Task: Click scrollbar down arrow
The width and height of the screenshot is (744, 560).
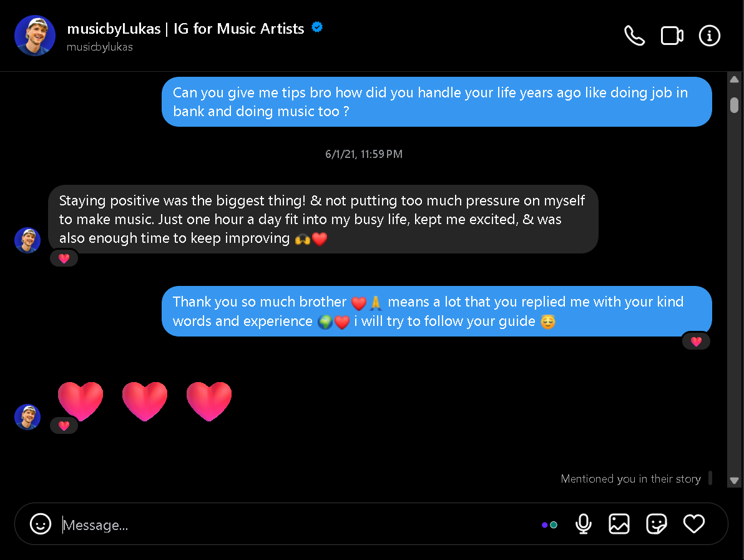Action: click(x=734, y=481)
